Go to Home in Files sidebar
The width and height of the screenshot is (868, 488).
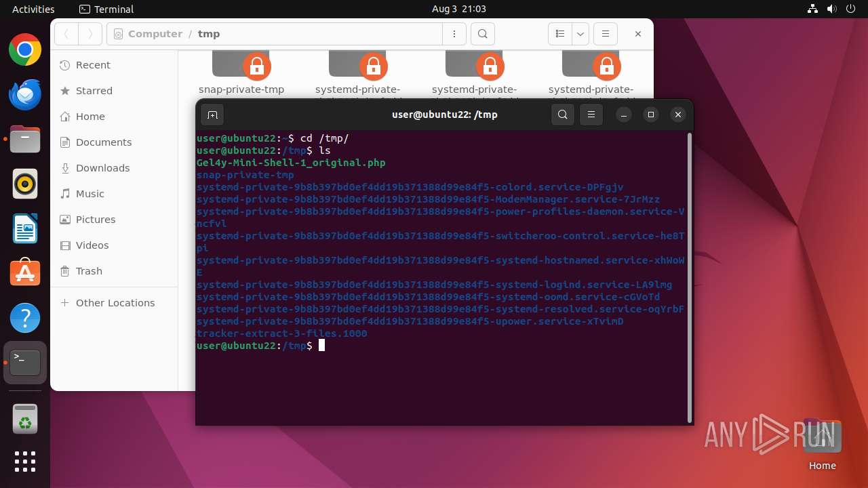(114, 117)
